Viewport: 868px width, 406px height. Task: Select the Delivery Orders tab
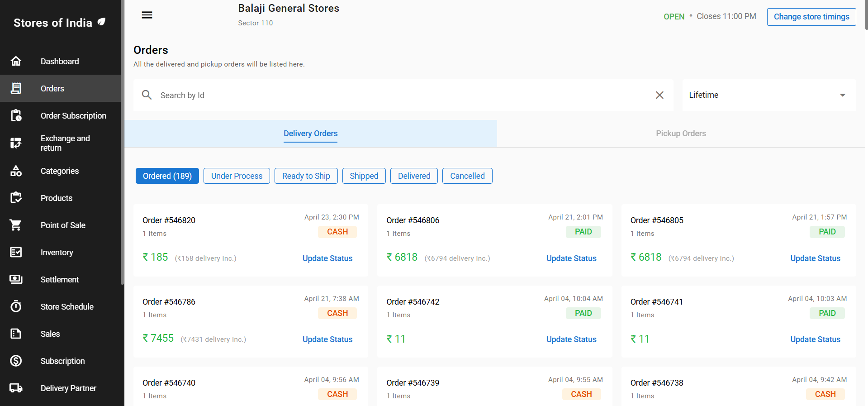[x=310, y=134]
